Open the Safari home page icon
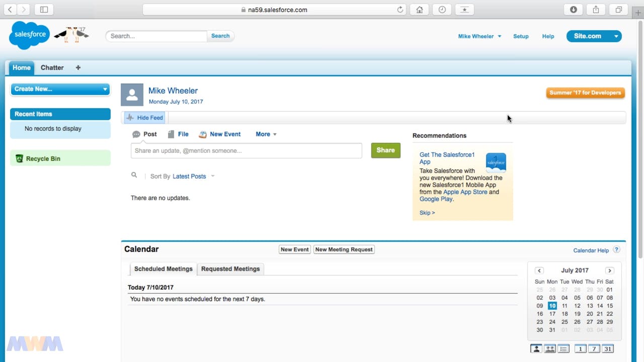644x362 pixels. point(419,10)
